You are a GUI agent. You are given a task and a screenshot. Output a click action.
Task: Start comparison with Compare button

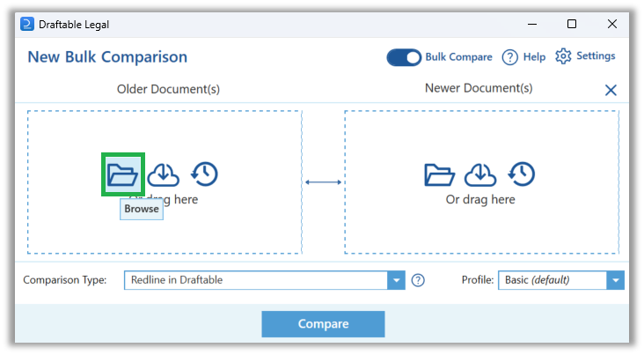(323, 324)
